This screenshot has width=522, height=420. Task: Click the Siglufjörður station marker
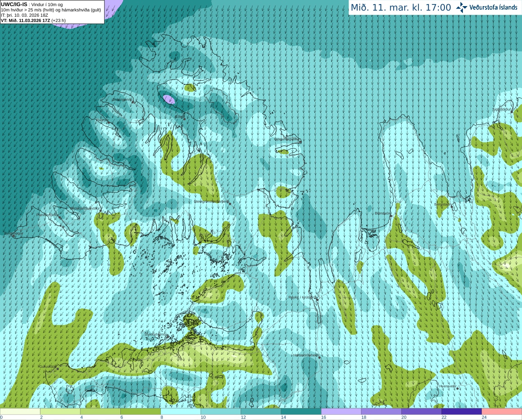click(x=512, y=112)
